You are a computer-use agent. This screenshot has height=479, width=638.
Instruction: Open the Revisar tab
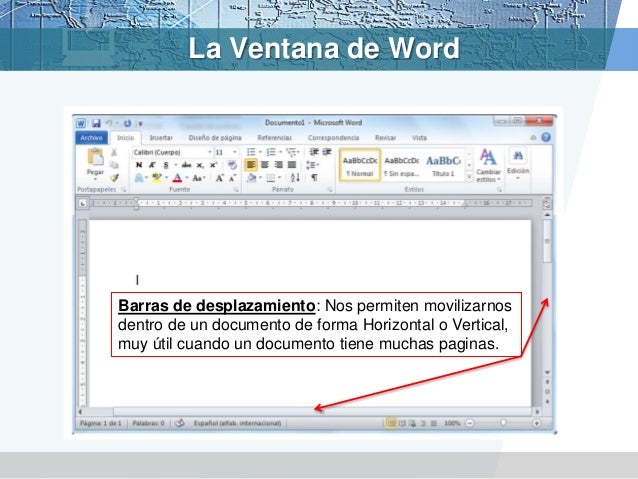pyautogui.click(x=385, y=138)
